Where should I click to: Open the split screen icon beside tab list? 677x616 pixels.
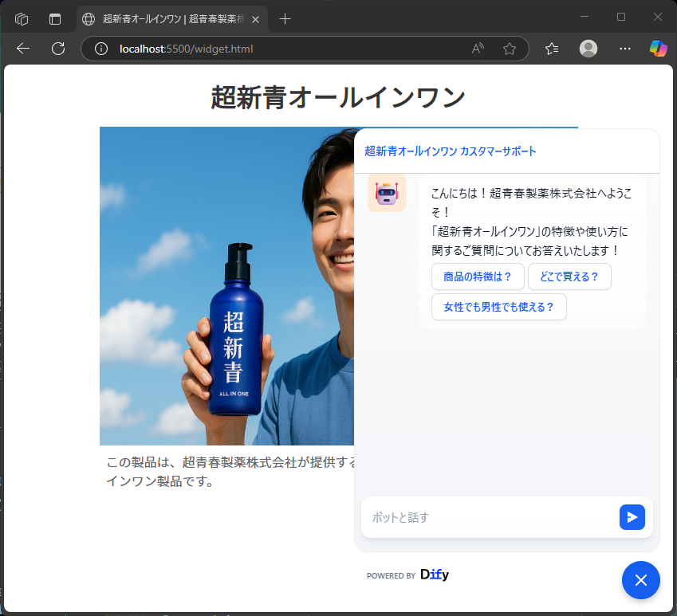coord(53,18)
